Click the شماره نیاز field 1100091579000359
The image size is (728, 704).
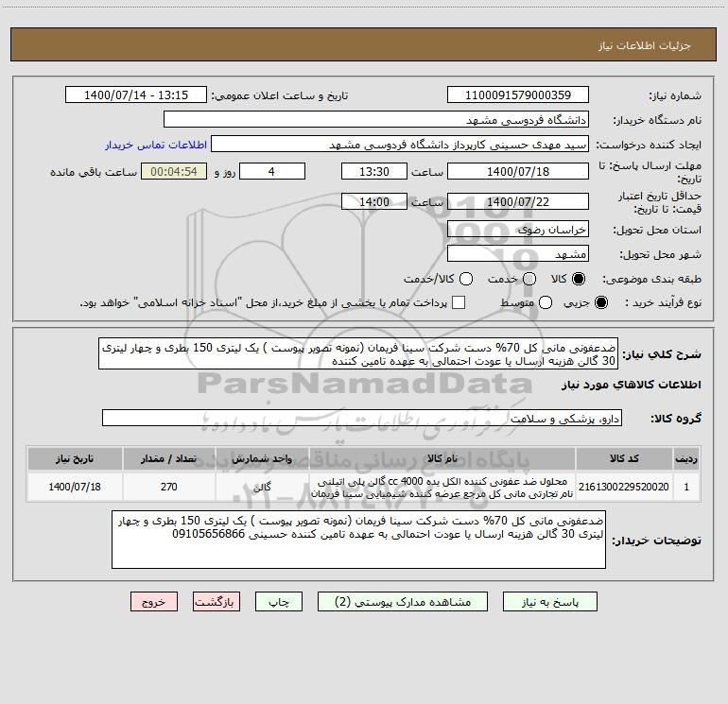click(x=518, y=95)
